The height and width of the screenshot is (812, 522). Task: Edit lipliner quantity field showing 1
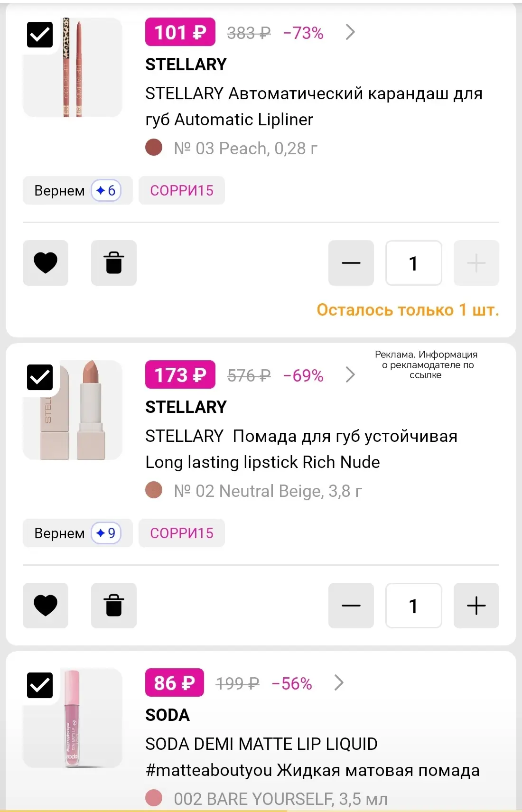(x=414, y=263)
